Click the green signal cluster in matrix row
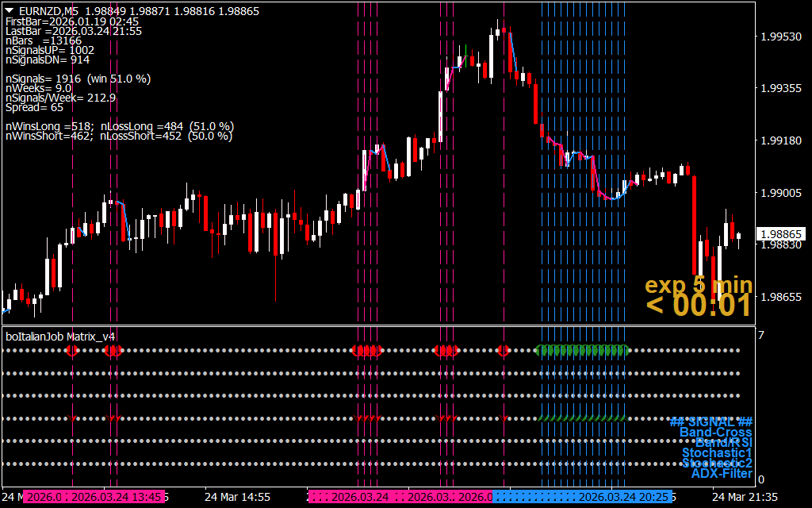Image resolution: width=812 pixels, height=508 pixels. point(583,350)
